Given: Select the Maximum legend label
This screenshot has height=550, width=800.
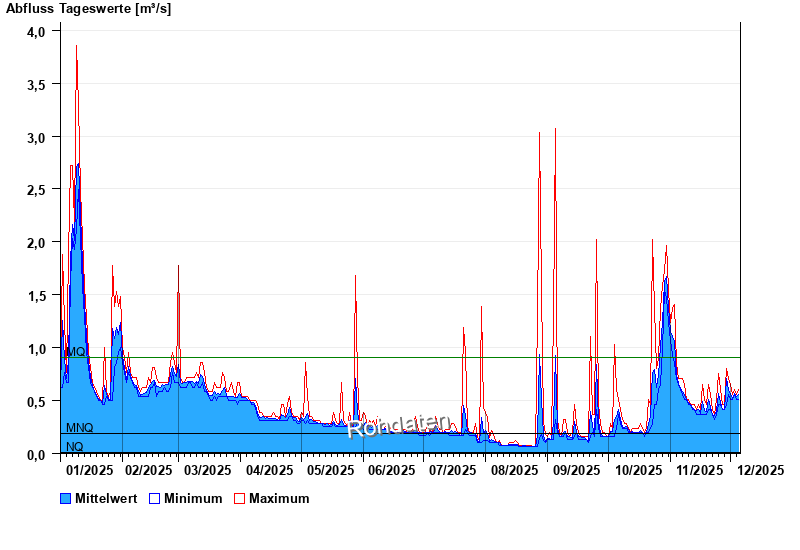Looking at the screenshot, I should tap(279, 498).
